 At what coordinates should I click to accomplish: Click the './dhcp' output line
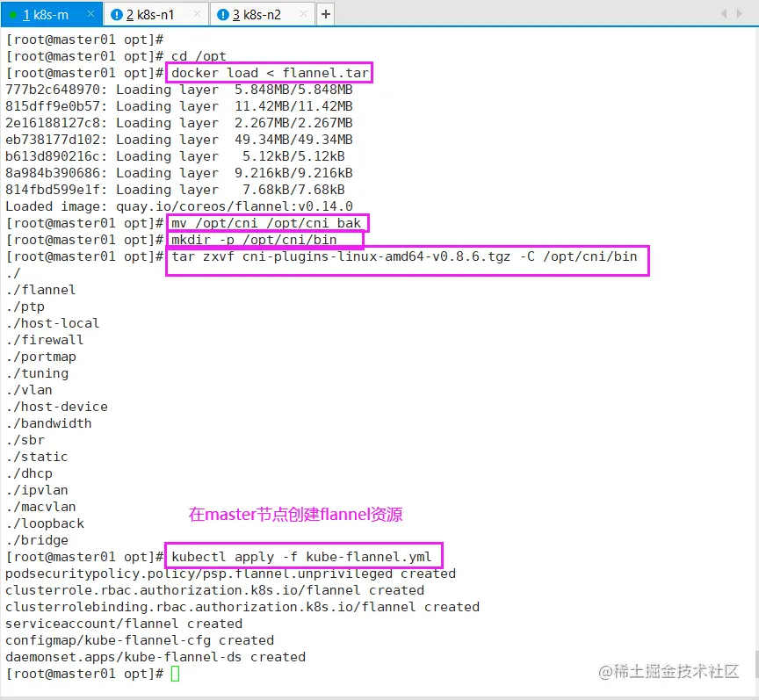pos(29,473)
